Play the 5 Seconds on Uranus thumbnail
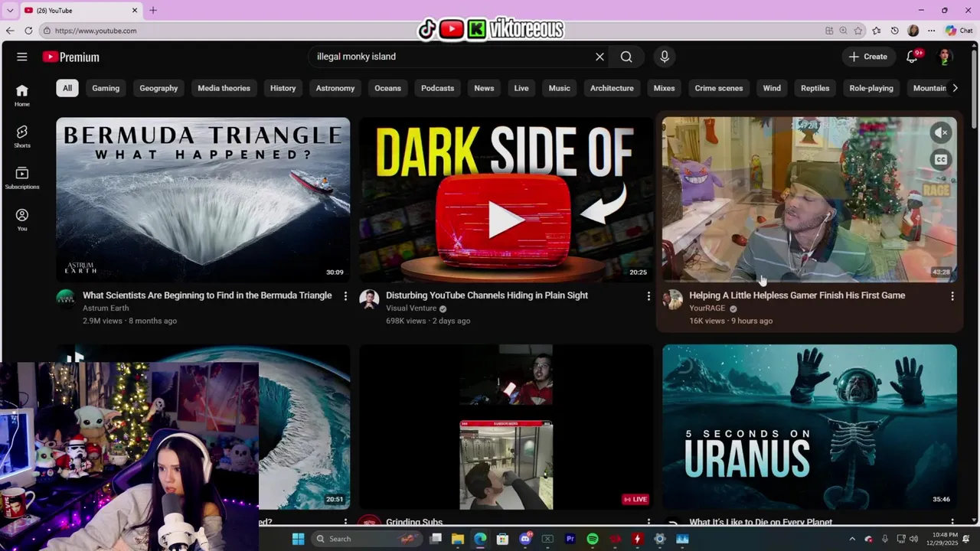This screenshot has height=551, width=980. click(809, 427)
